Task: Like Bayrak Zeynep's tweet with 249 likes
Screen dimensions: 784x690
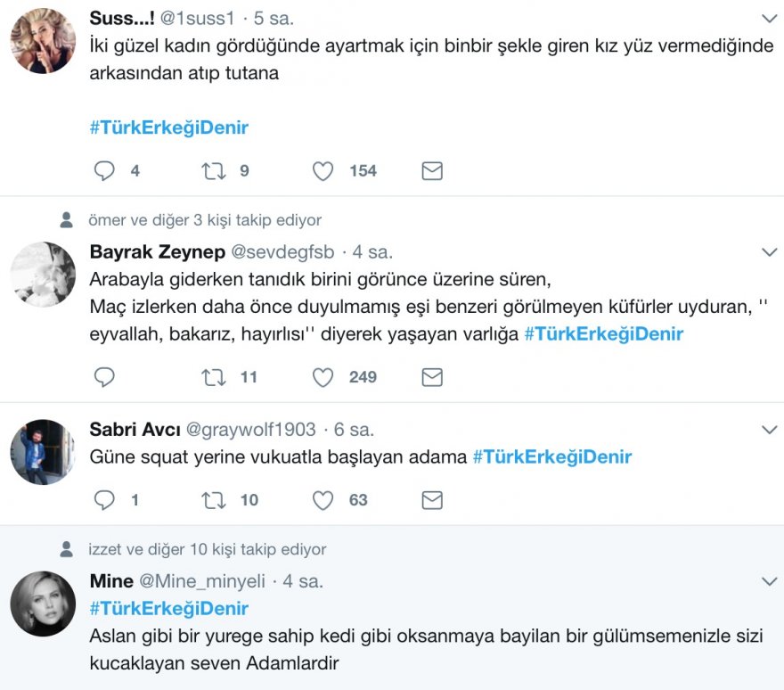Action: pyautogui.click(x=323, y=377)
